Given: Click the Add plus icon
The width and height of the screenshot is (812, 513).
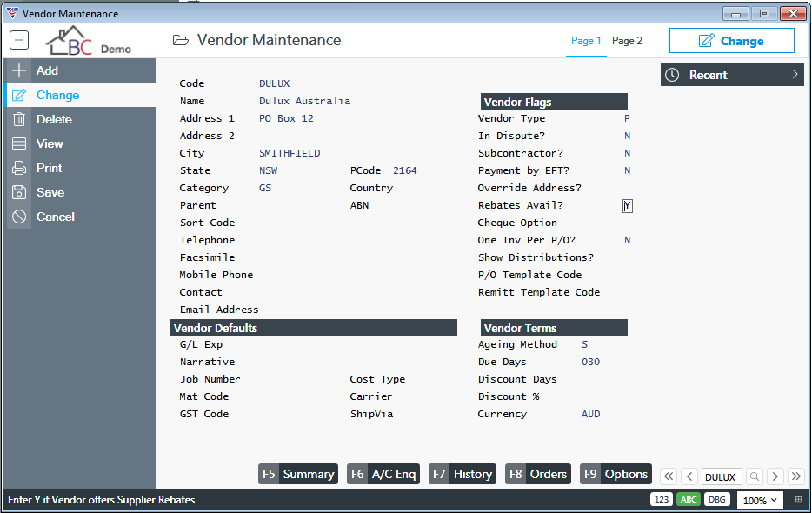Looking at the screenshot, I should click(x=19, y=70).
